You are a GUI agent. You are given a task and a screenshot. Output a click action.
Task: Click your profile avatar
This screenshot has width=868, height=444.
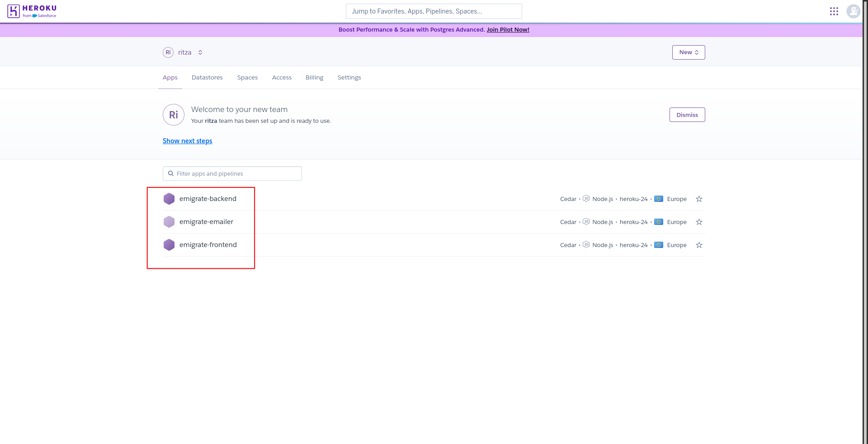(x=853, y=11)
